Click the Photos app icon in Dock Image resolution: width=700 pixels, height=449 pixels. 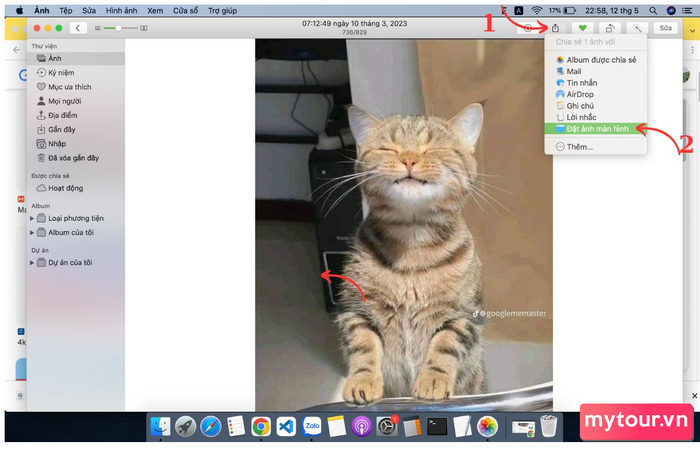pos(488,427)
